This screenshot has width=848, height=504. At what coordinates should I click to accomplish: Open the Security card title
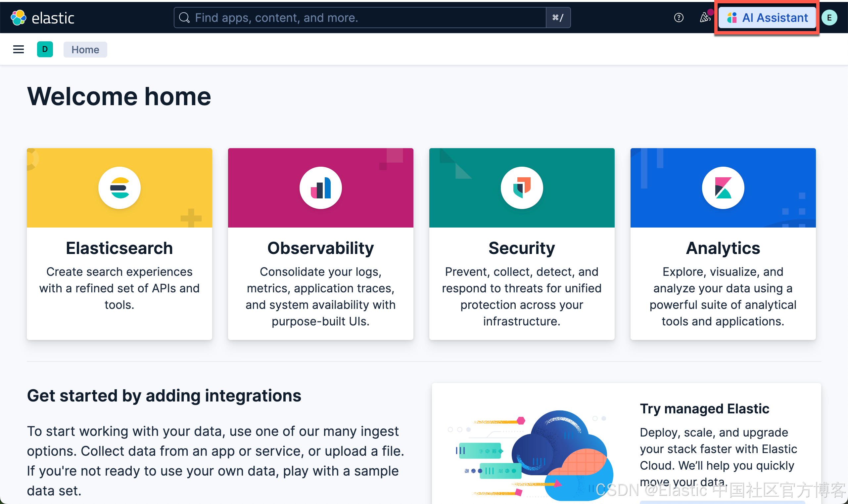[x=521, y=248]
